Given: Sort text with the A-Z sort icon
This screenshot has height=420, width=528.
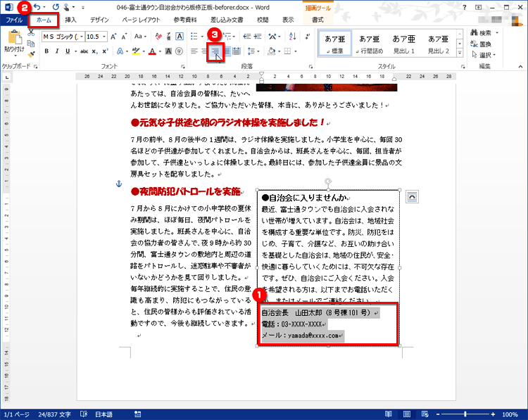Looking at the screenshot, I should click(x=292, y=37).
